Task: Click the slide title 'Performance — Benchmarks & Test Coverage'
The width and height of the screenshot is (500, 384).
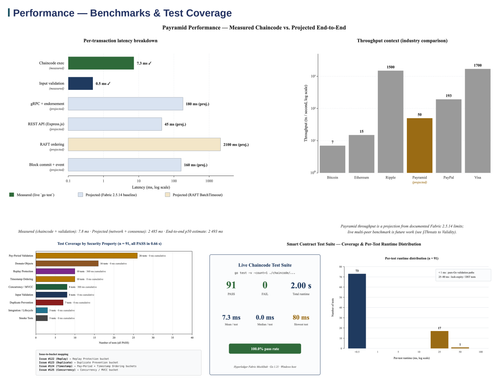Action: (122, 13)
